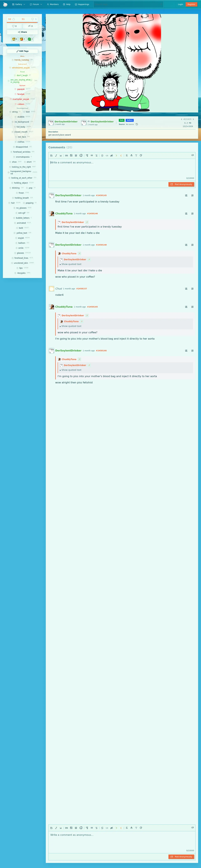This screenshot has height=868, width=201.
Task: Downvote the image with thumbs down
Action: [x=33, y=19]
